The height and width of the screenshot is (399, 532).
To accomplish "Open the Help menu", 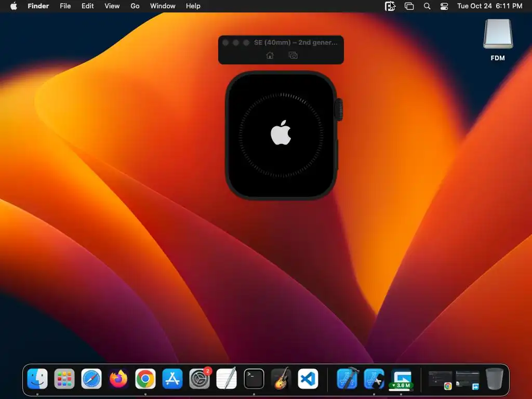I will coord(193,6).
